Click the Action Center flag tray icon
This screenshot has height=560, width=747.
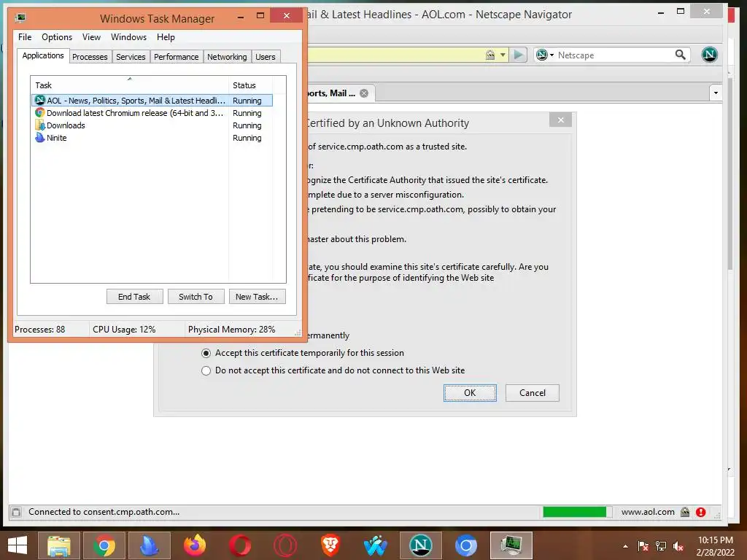(643, 546)
